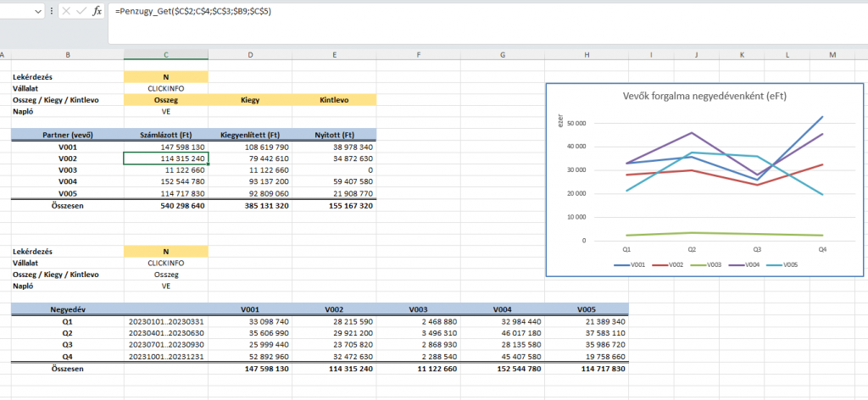
Task: Click the CLICKINFO cell next to first Vállalat
Action: [165, 87]
